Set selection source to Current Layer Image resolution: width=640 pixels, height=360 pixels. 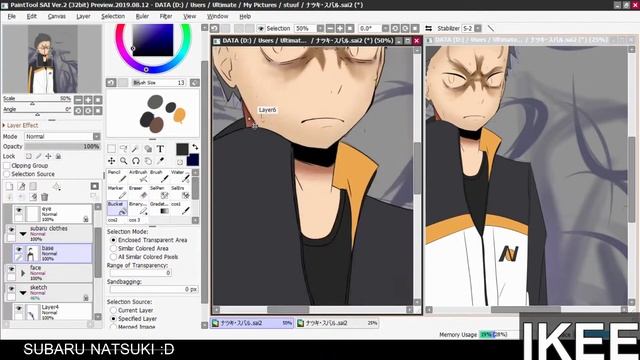click(x=113, y=310)
